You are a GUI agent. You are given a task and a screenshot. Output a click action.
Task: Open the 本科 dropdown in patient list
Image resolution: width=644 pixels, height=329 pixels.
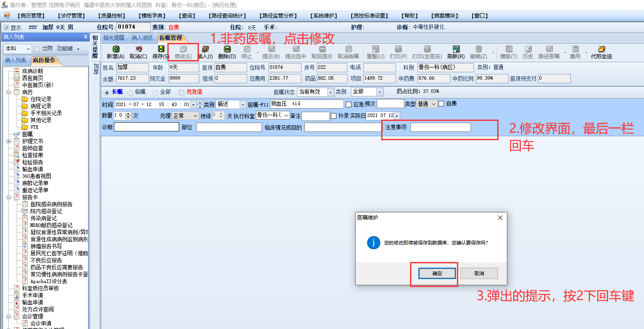28,49
